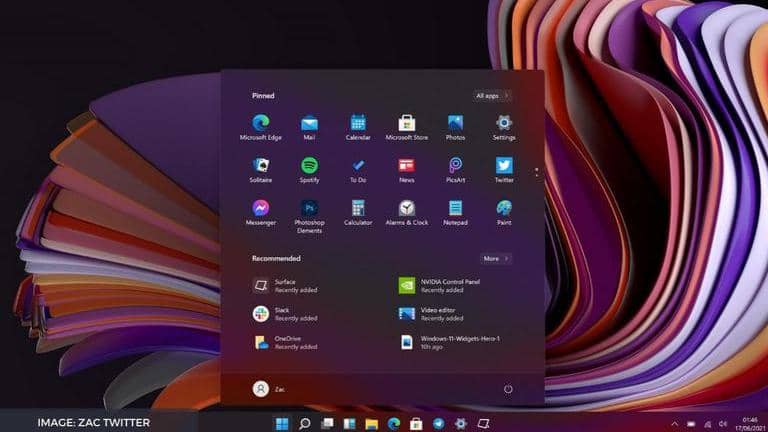Image resolution: width=768 pixels, height=432 pixels.
Task: Click the pinned apps page indicator dots
Action: coord(536,172)
